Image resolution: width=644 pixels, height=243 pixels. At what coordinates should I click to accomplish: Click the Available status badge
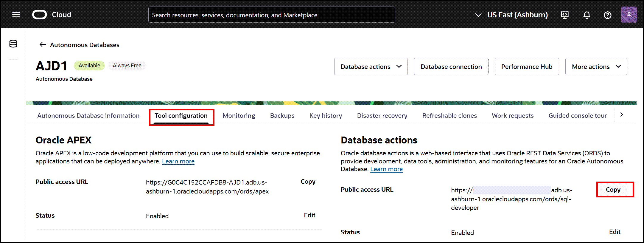tap(89, 66)
